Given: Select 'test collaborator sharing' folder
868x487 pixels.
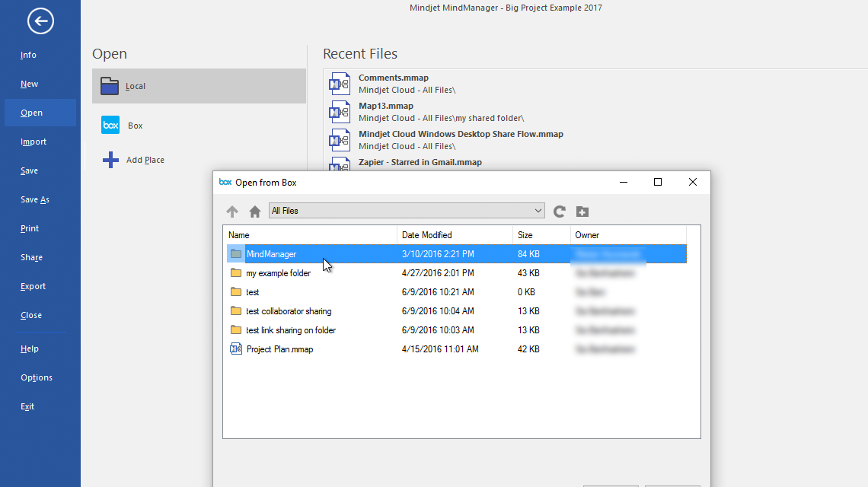Looking at the screenshot, I should click(289, 311).
